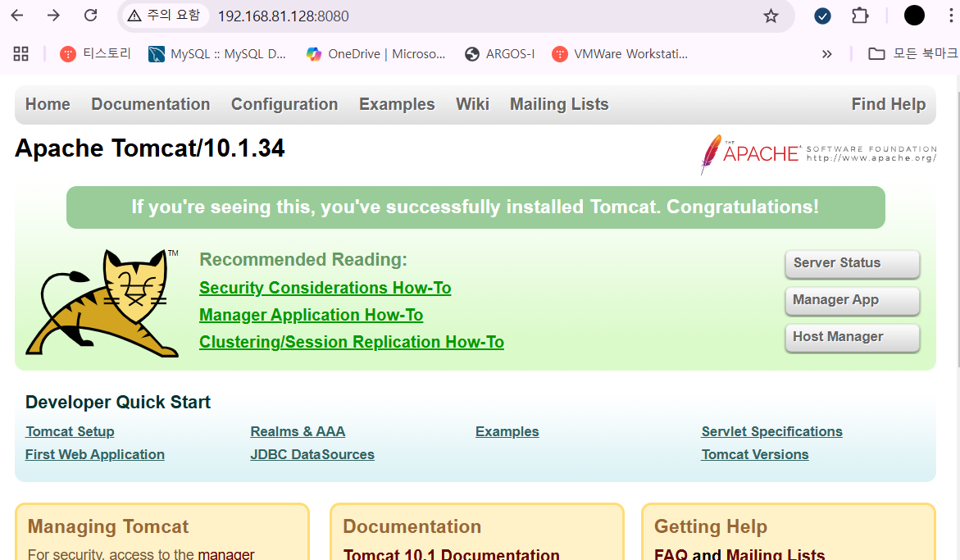This screenshot has width=960, height=560.
Task: Go back with the browser back arrow
Action: tap(17, 16)
